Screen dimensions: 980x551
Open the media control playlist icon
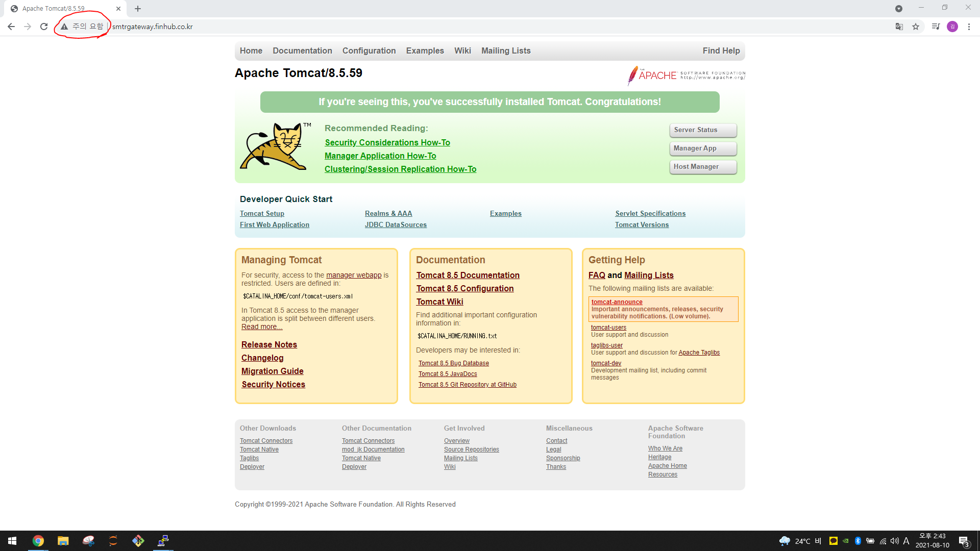pos(936,27)
